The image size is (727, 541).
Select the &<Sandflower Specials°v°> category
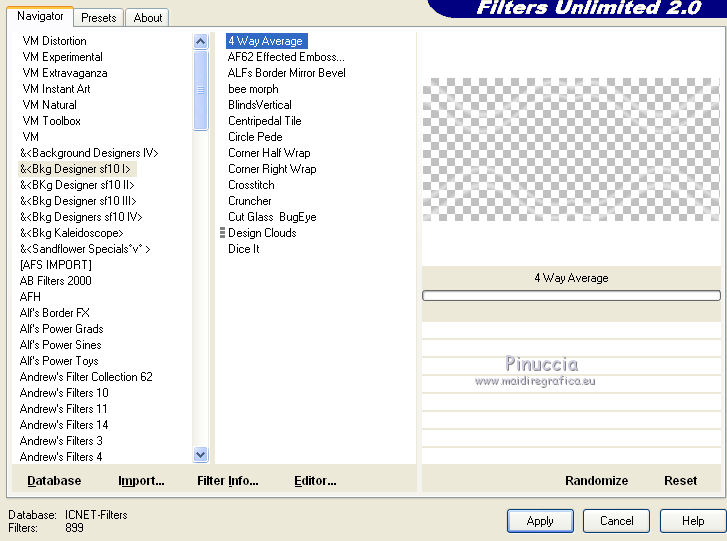coord(85,249)
